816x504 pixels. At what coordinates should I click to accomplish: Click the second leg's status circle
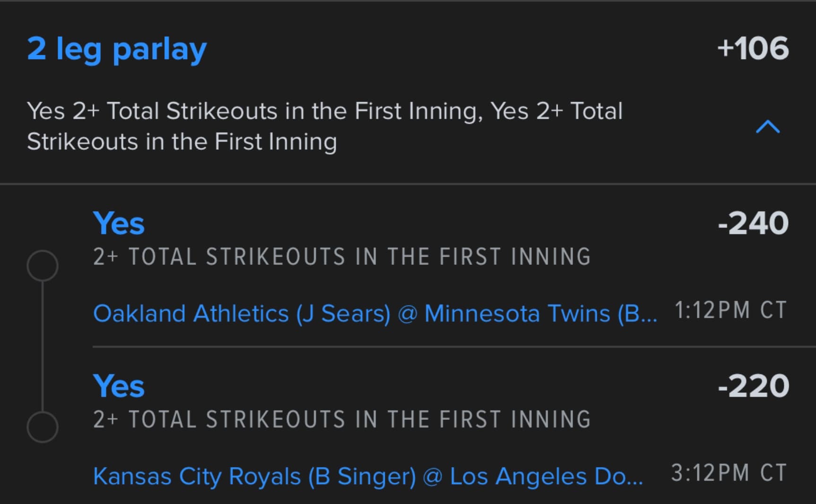tap(43, 427)
